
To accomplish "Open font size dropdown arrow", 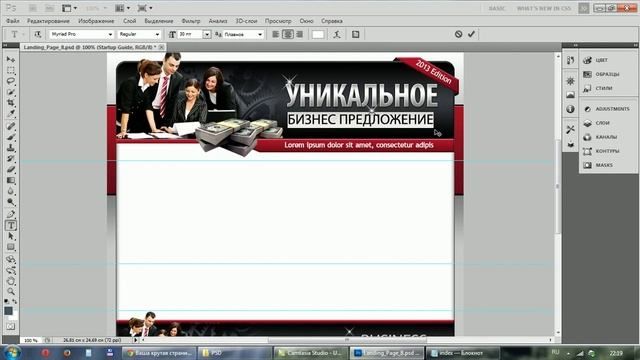I will [x=207, y=34].
